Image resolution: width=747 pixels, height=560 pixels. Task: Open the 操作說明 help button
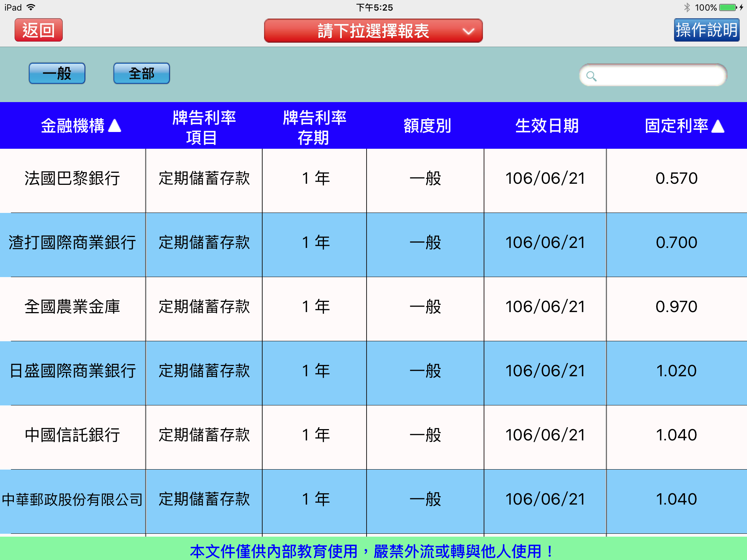[707, 30]
